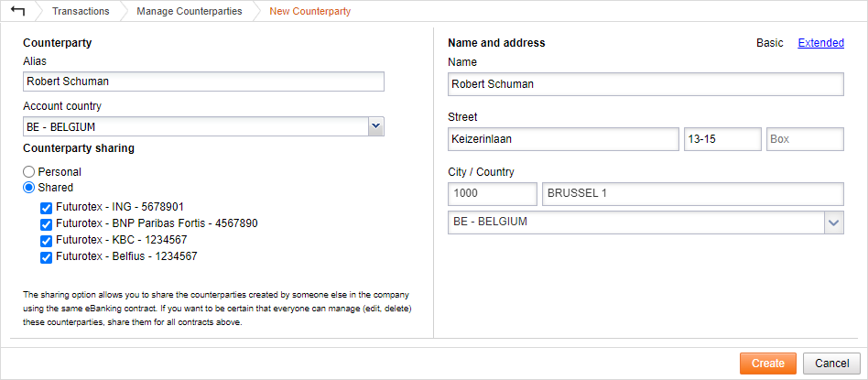Go to Manage Counterparties breadcrumb
Viewport: 868px width, 380px height.
(190, 12)
